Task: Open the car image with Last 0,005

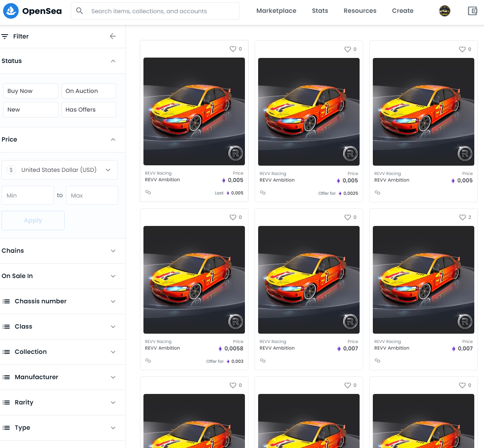Action: coord(194,112)
